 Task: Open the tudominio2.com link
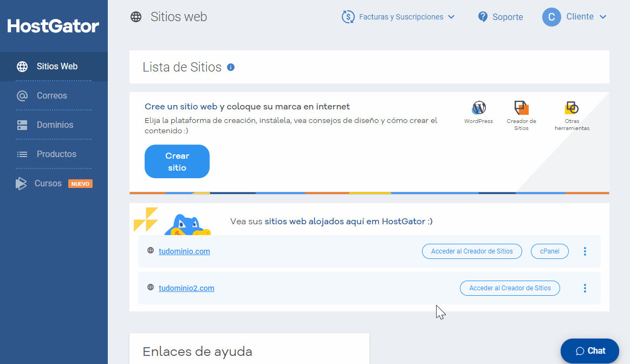coord(186,288)
